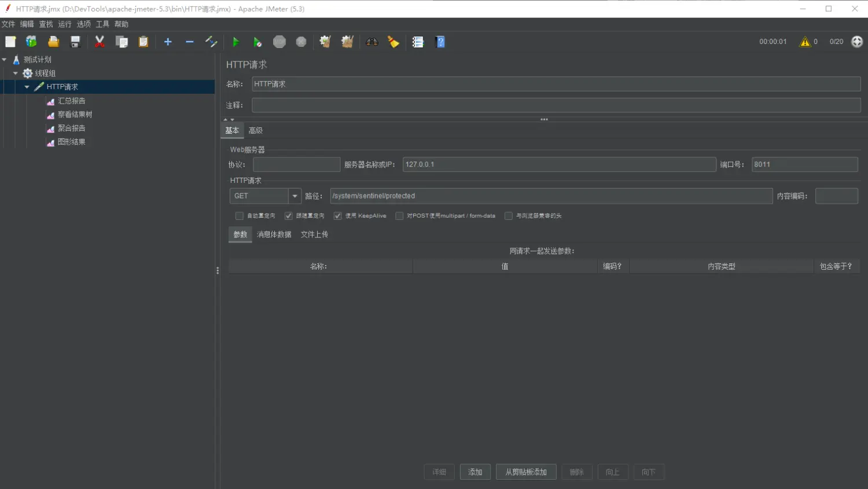Collapse the HTTP请求 tree node arrow
This screenshot has height=489, width=868.
point(27,87)
